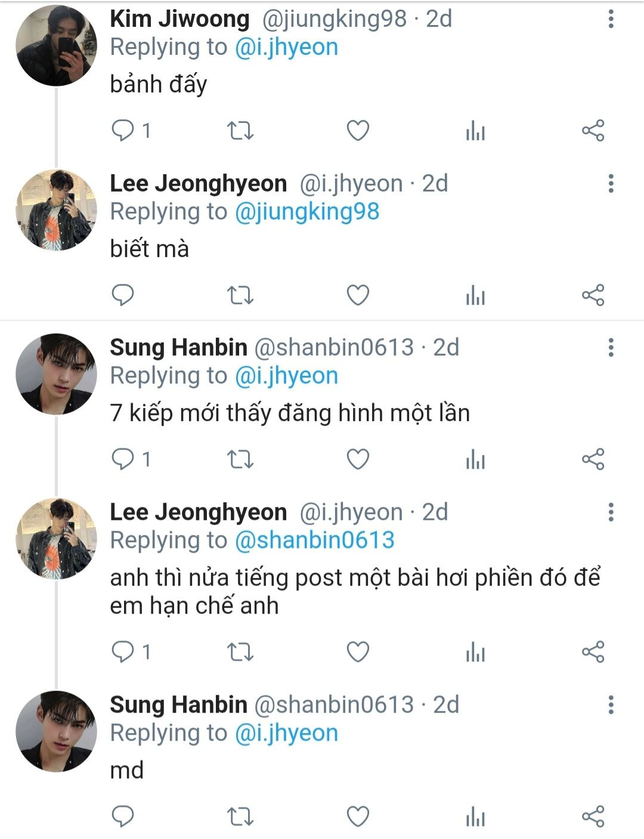The height and width of the screenshot is (839, 644).
Task: Open more options on Sung Hanbin's "md" tweet
Action: point(611,705)
